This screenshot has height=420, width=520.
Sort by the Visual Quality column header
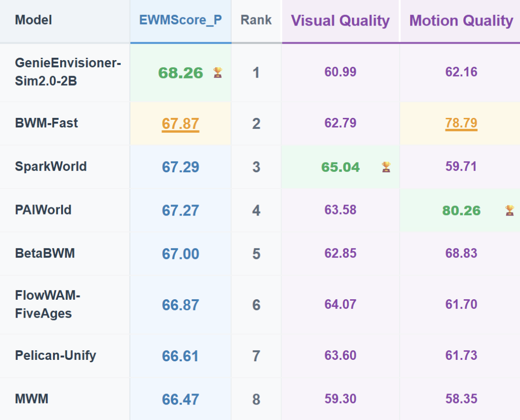(x=340, y=21)
